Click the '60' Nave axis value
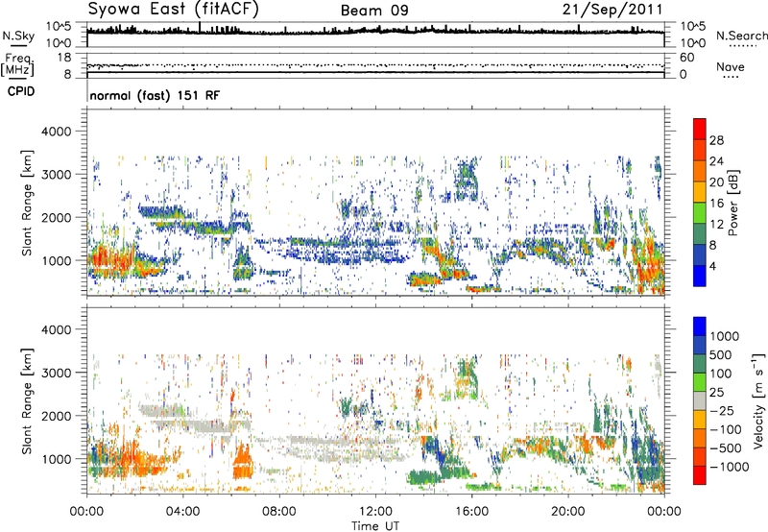 (686, 58)
